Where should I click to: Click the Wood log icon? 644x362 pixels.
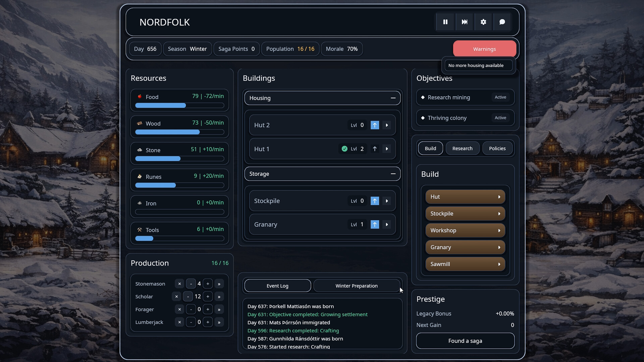[x=140, y=123]
